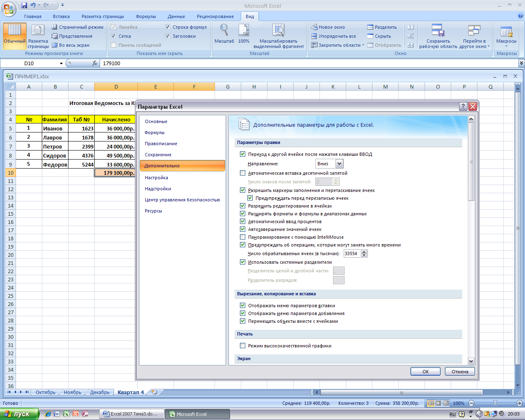The width and height of the screenshot is (525, 420).
Task: Expand the formula bar
Action: (x=521, y=63)
